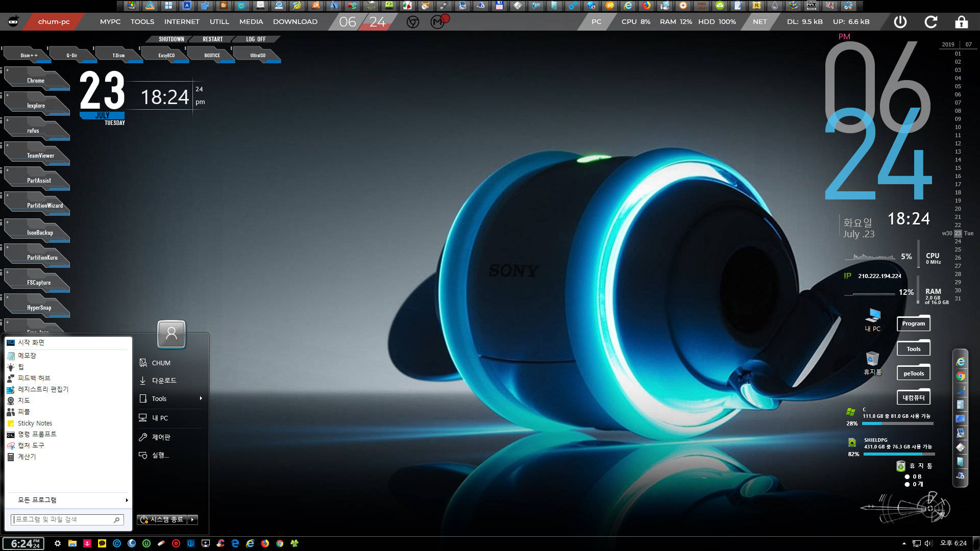Screen dimensions: 980x551
Task: Open shutdown options arrow beside 시스템 종료
Action: (192, 519)
